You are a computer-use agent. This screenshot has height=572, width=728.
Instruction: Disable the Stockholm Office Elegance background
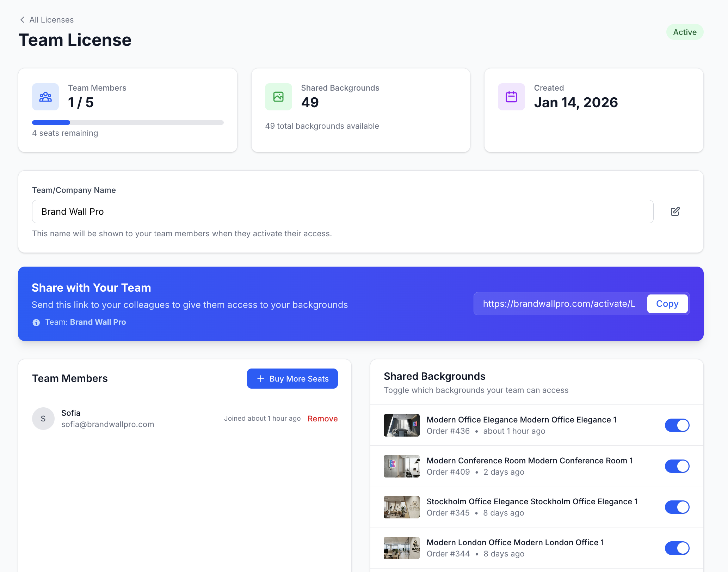click(x=677, y=507)
